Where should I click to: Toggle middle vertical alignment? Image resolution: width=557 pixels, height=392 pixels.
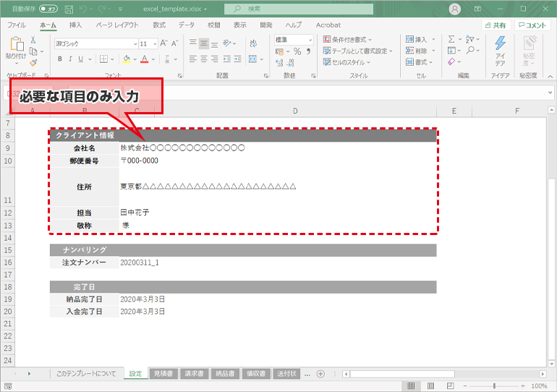[203, 43]
